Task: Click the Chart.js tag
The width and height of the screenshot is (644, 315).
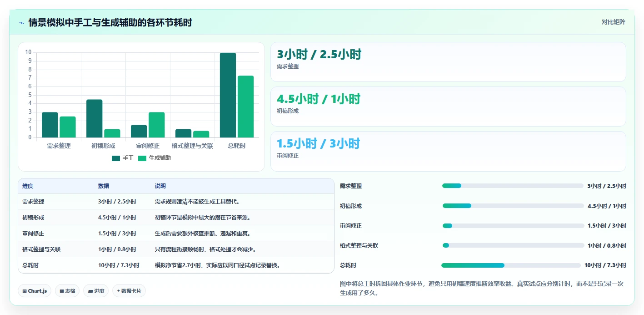Action: 35,291
